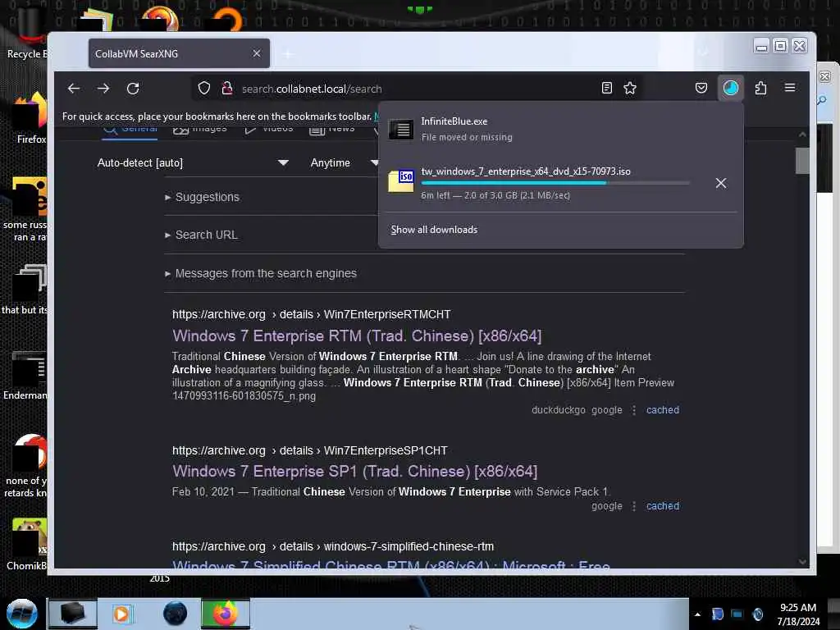Close the CollabVM SearXNG tab
This screenshot has width=840, height=630.
[257, 53]
